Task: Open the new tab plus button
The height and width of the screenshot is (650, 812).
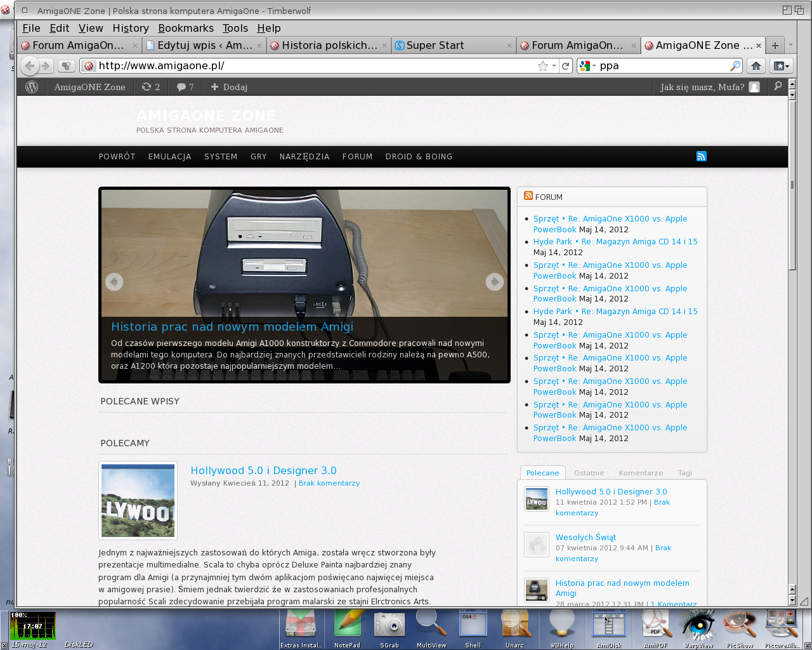Action: point(775,45)
